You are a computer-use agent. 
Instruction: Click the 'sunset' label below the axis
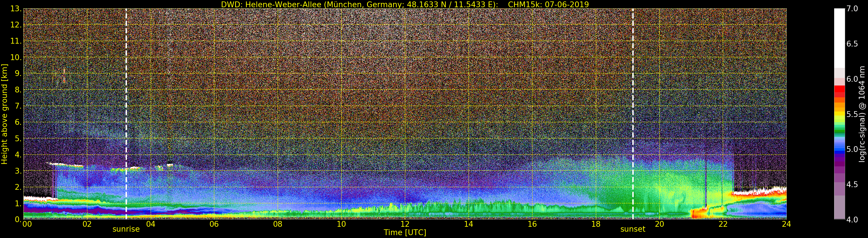pos(633,229)
